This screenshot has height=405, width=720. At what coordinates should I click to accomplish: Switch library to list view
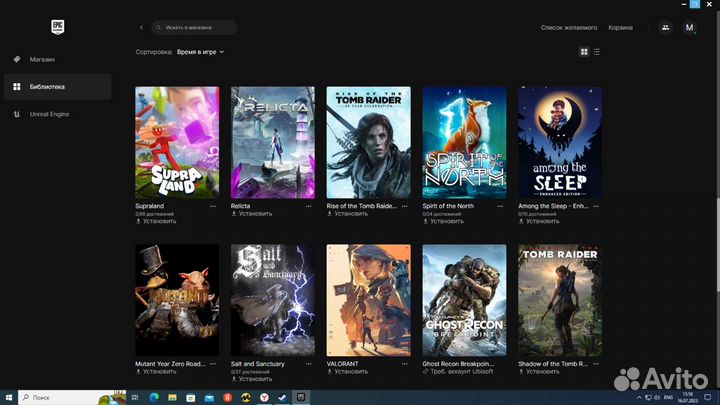pyautogui.click(x=596, y=52)
